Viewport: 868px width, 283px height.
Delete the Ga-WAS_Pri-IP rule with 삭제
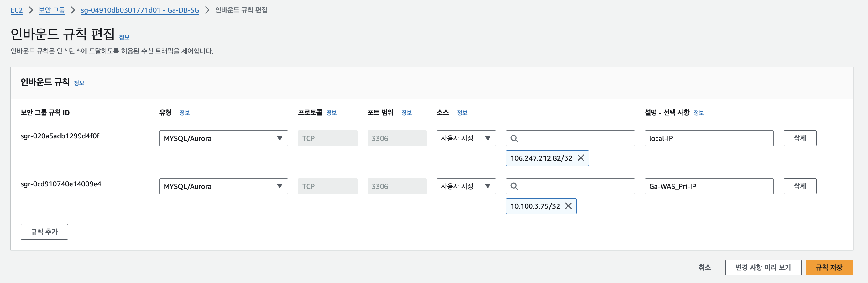pyautogui.click(x=800, y=186)
